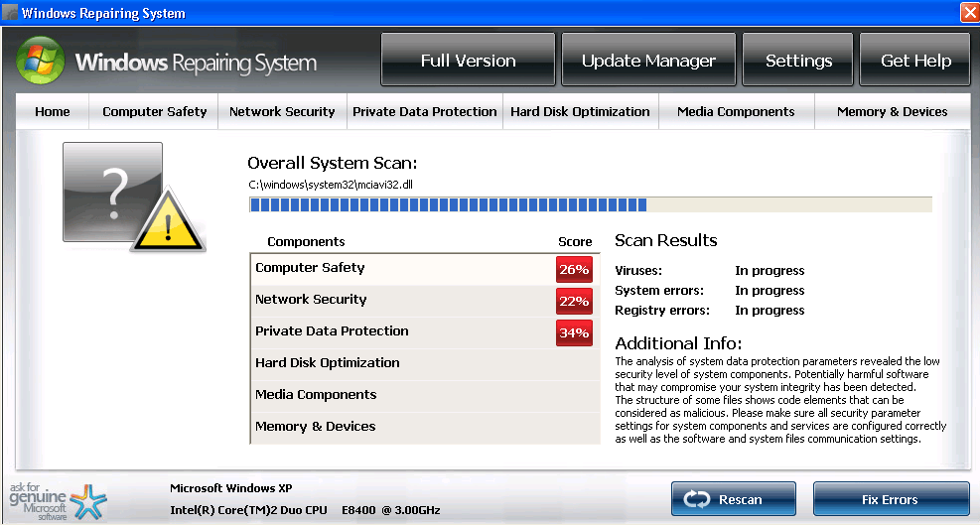Go to Hard Disk Optimization tab

click(580, 112)
